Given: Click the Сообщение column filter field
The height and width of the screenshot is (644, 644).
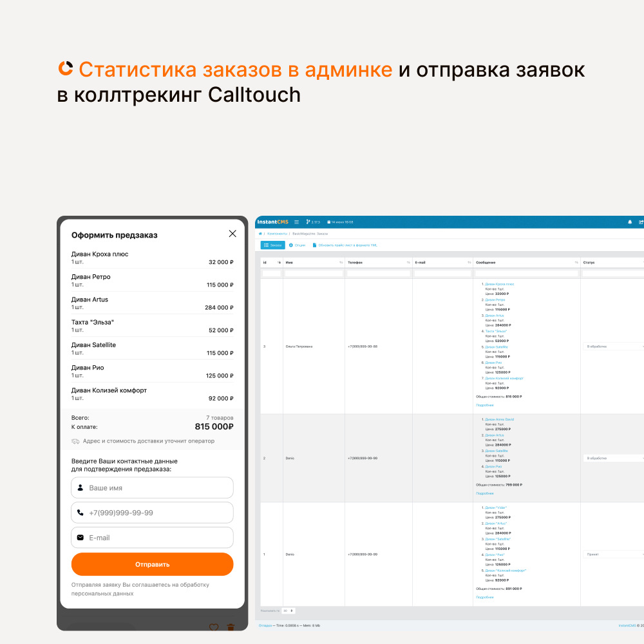Looking at the screenshot, I should tap(527, 273).
